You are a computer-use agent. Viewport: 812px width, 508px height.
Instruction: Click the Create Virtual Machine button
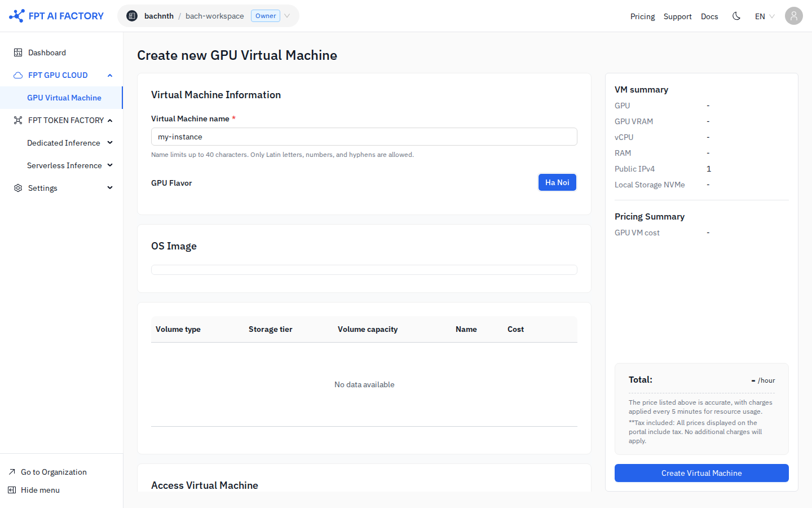[701, 473]
